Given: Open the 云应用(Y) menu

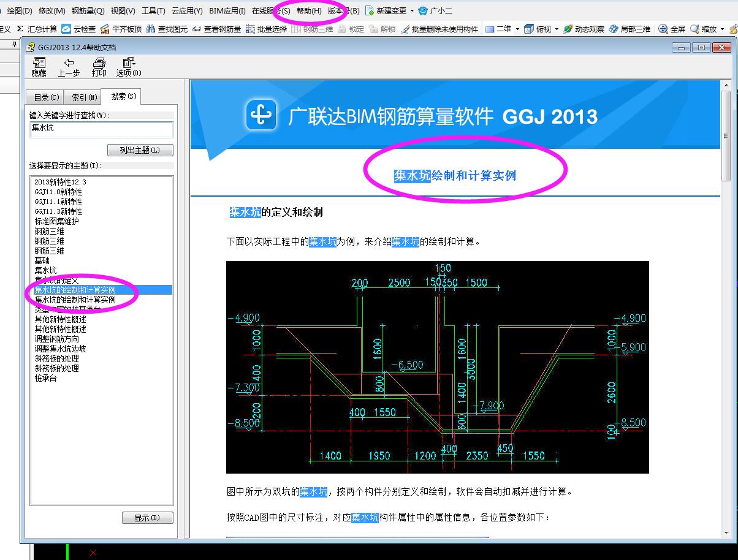Looking at the screenshot, I should click(187, 10).
